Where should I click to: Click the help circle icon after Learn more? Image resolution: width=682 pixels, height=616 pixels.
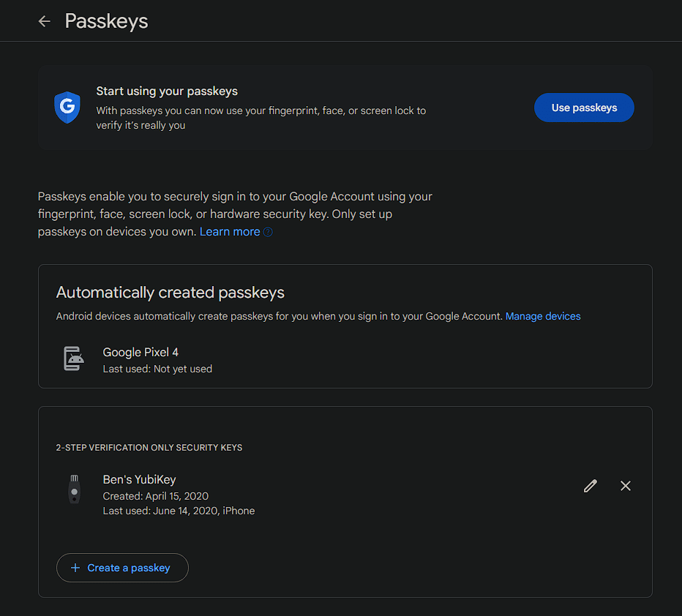tap(268, 232)
